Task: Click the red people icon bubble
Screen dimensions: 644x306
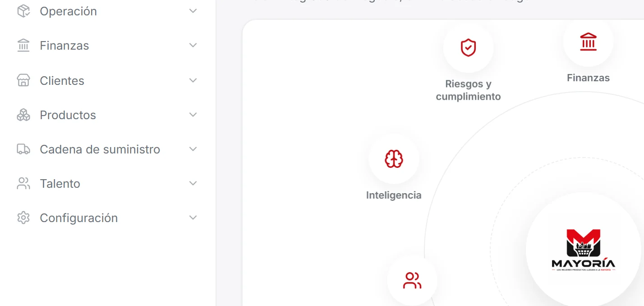Action: click(x=412, y=280)
